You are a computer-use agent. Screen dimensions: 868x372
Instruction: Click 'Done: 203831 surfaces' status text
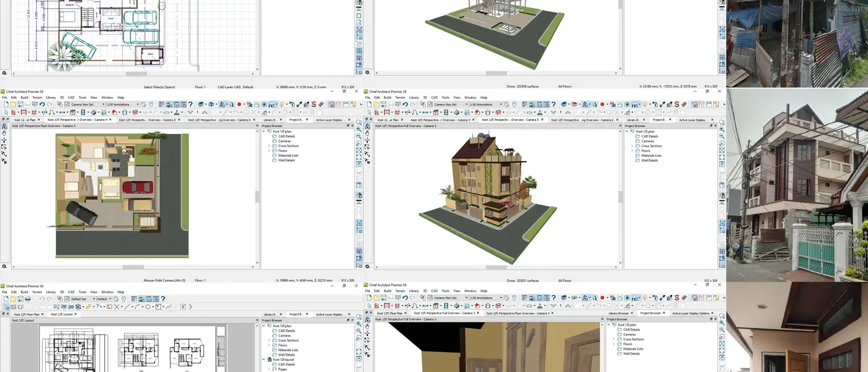(x=523, y=280)
